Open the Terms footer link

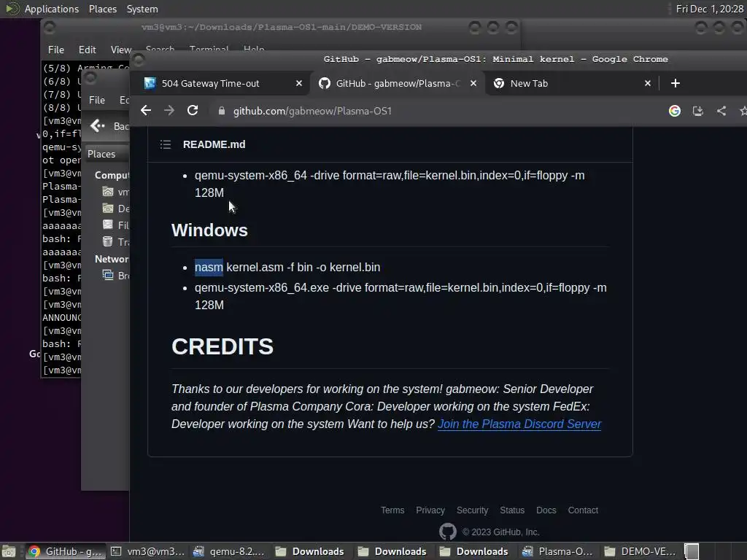click(392, 510)
